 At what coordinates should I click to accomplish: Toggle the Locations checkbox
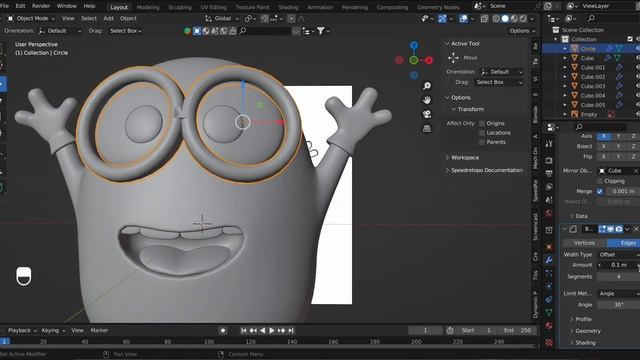482,133
